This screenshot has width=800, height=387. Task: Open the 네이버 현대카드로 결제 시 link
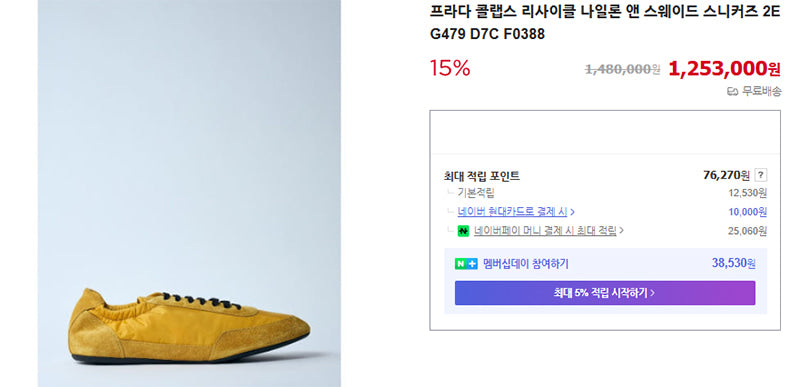point(513,212)
